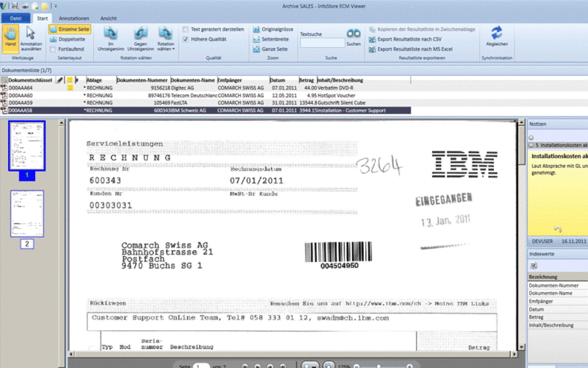Click the yellow note marker in D00AAA64 row
Image resolution: width=588 pixels, height=368 pixels.
point(70,88)
